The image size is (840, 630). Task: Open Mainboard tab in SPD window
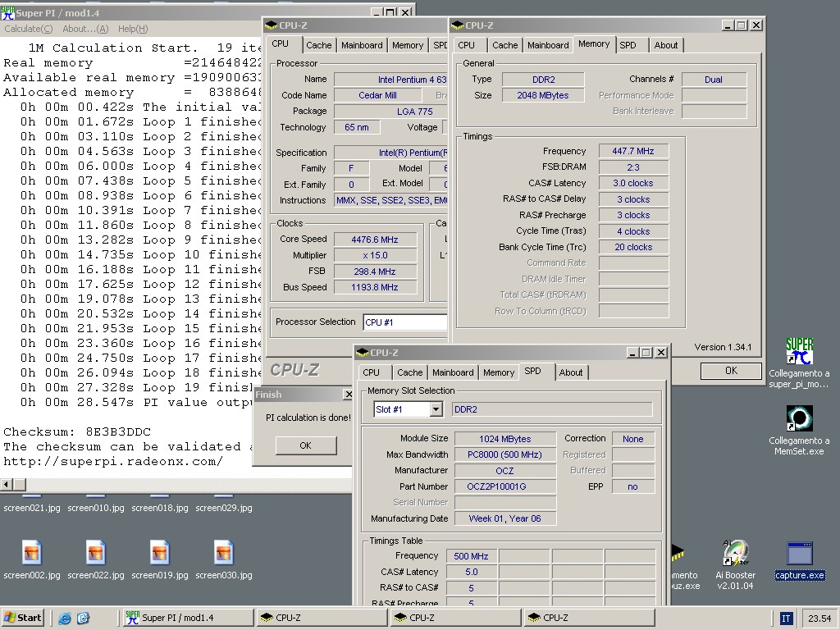[453, 372]
